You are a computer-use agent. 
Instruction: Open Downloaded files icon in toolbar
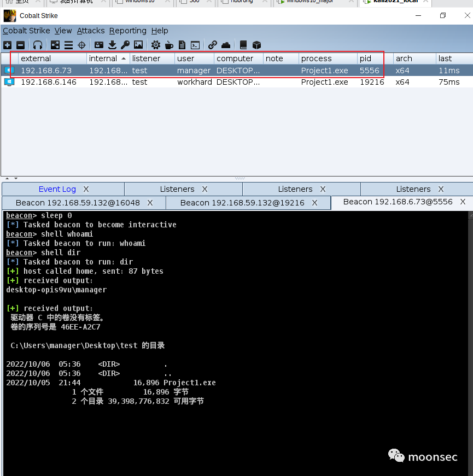[x=112, y=45]
